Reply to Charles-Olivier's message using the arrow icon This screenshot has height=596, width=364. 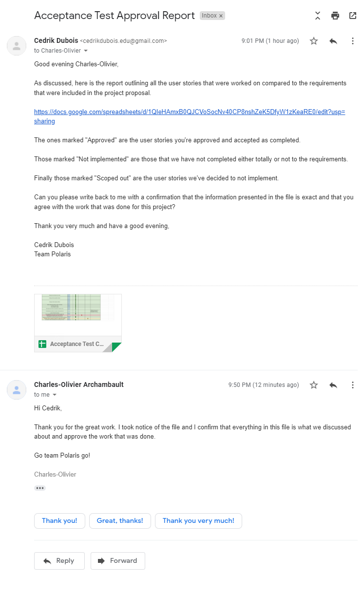333,385
